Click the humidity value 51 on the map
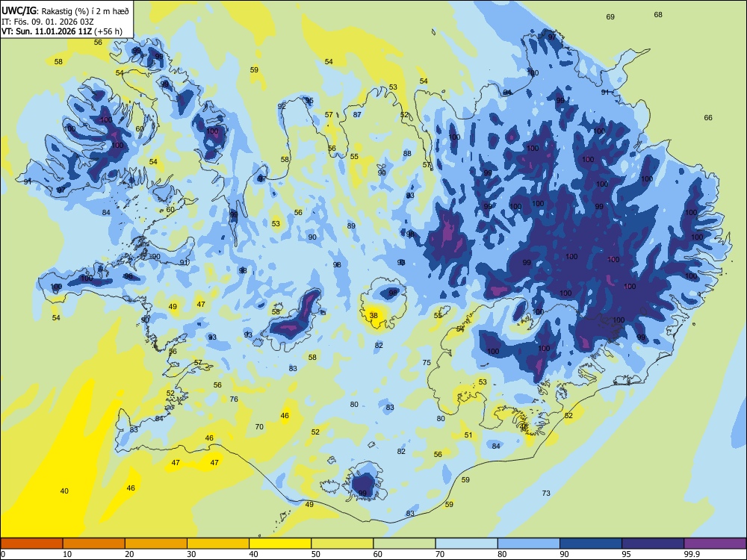747x560 pixels. tap(468, 435)
